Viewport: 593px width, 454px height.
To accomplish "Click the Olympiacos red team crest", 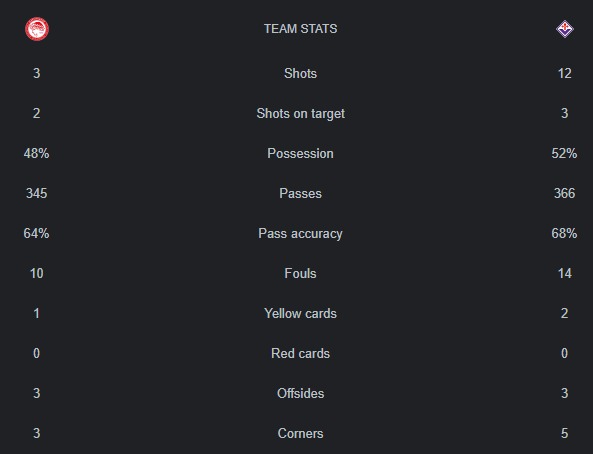I will pyautogui.click(x=37, y=29).
